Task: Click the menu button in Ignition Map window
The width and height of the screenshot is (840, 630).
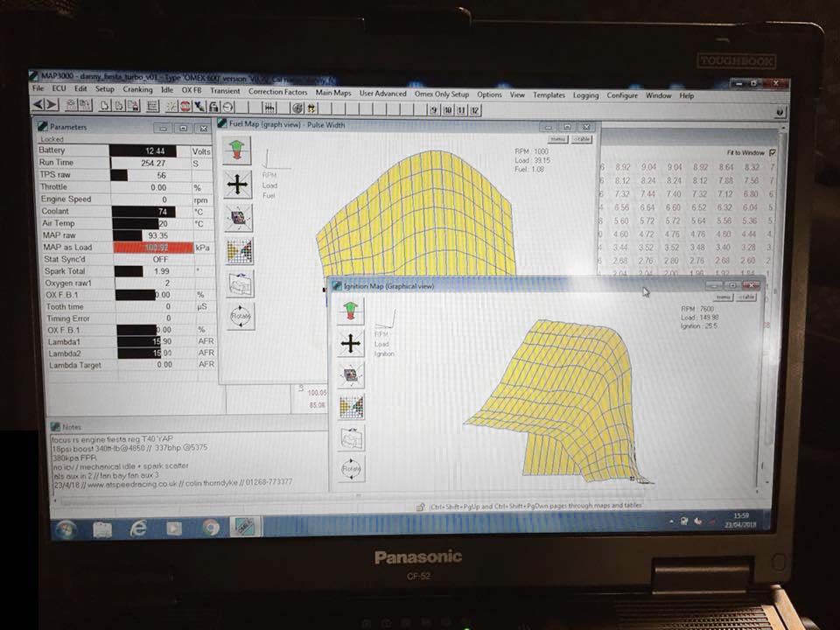Action: [x=724, y=297]
